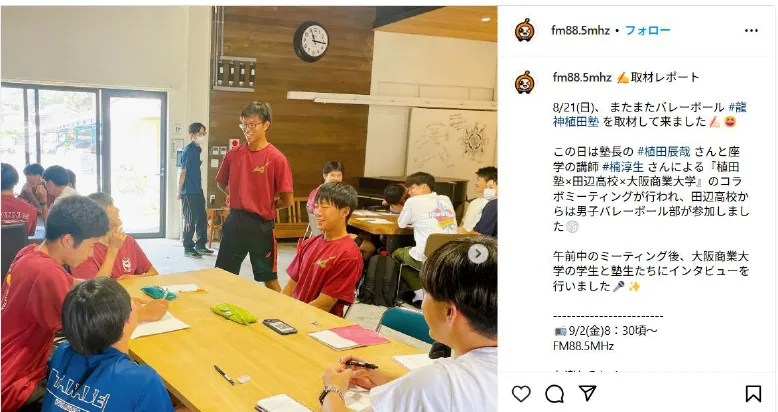Share post with paper plane icon
This screenshot has width=778, height=412.
pos(587,394)
